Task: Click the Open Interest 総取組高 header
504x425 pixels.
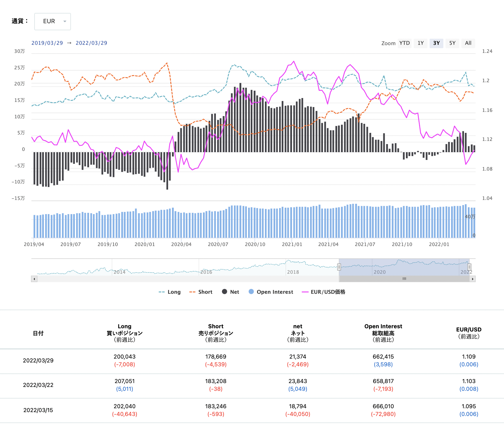Action: [383, 333]
